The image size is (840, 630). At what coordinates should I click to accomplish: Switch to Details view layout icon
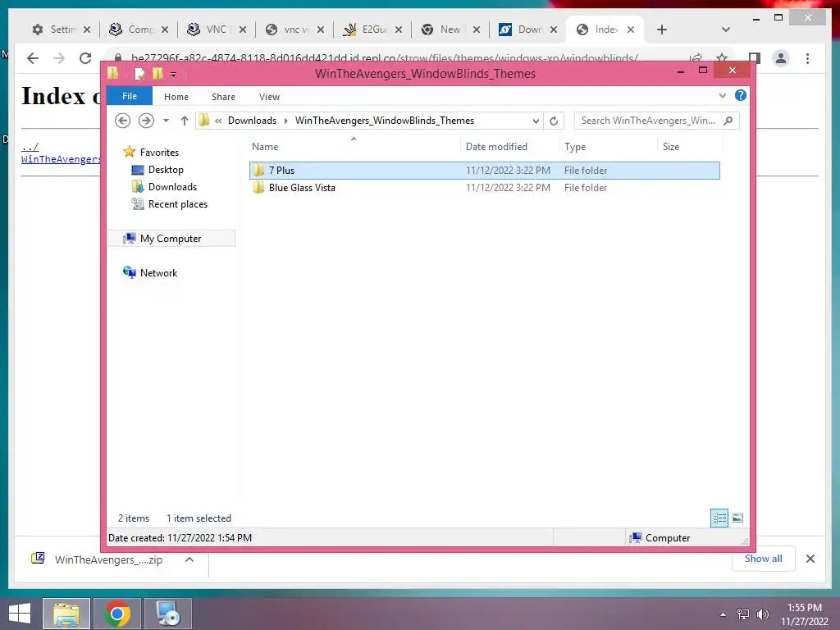[x=719, y=518]
